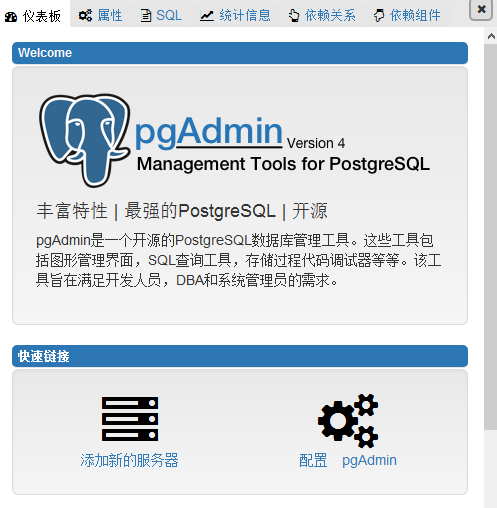Click the 添加新的服务器 link
The image size is (497, 508).
point(129,460)
